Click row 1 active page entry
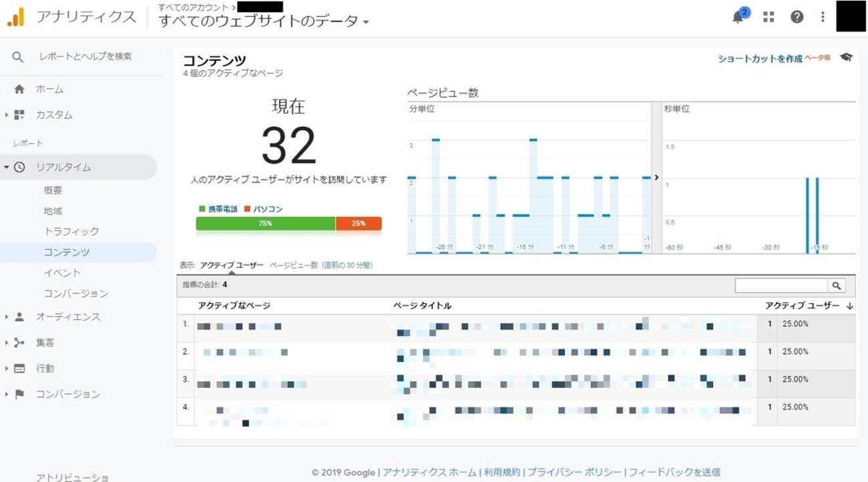 pyautogui.click(x=239, y=326)
